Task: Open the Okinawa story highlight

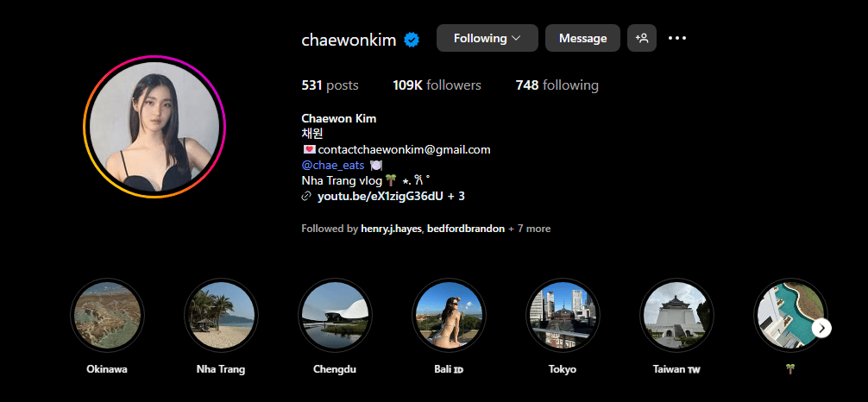Action: click(107, 315)
